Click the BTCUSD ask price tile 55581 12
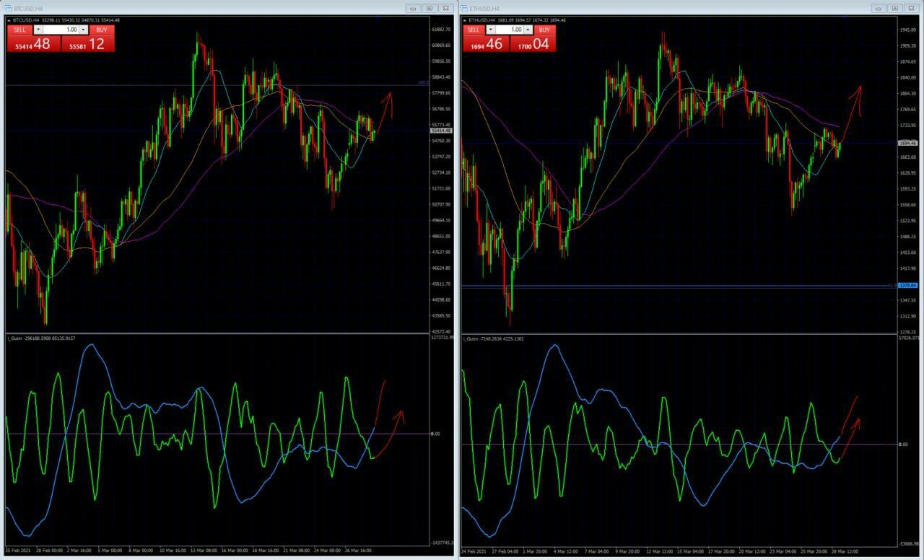The height and width of the screenshot is (560, 924). pos(87,44)
